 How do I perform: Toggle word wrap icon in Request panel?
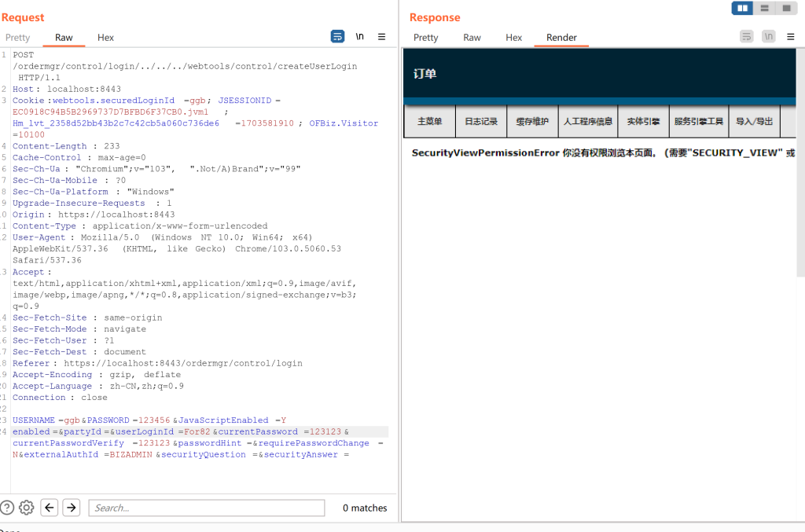(x=337, y=36)
